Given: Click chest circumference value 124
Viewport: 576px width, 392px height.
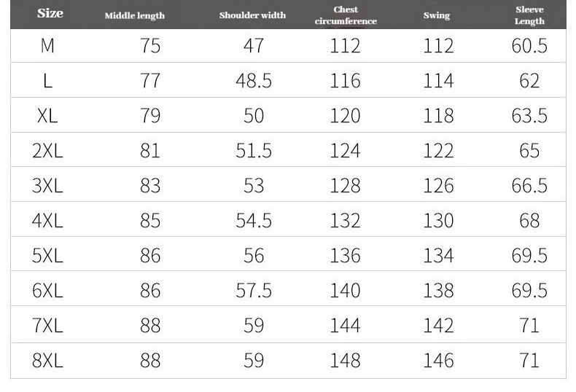Looking at the screenshot, I should coord(345,151).
